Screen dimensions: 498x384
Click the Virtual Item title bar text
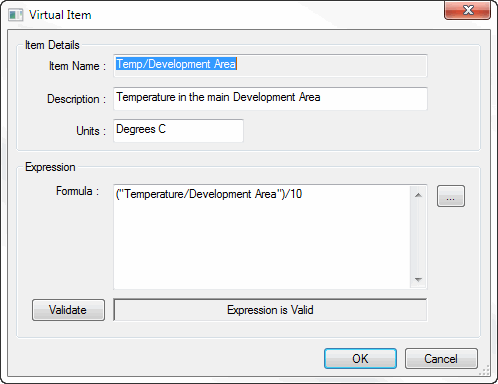tap(60, 15)
